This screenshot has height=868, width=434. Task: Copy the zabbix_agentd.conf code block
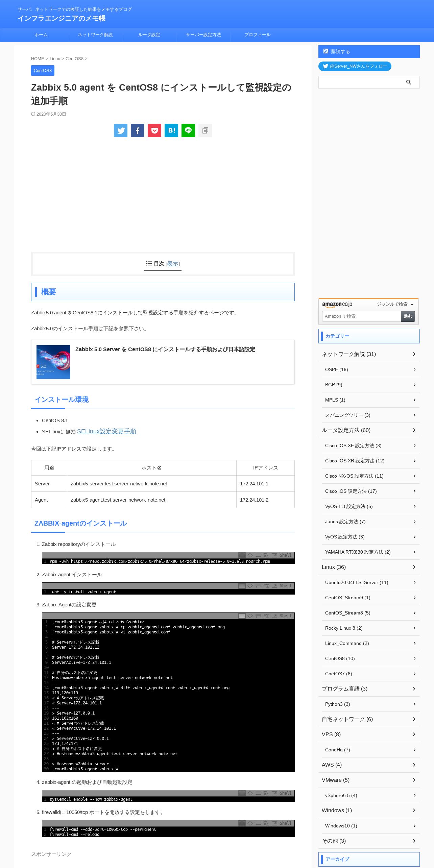tap(266, 616)
